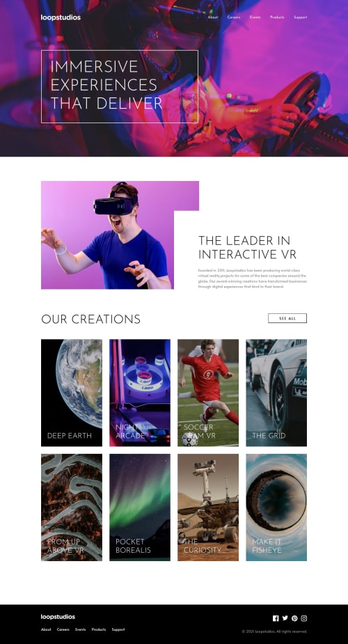The image size is (348, 644).
Task: Open the Twitter icon in footer
Action: (285, 618)
